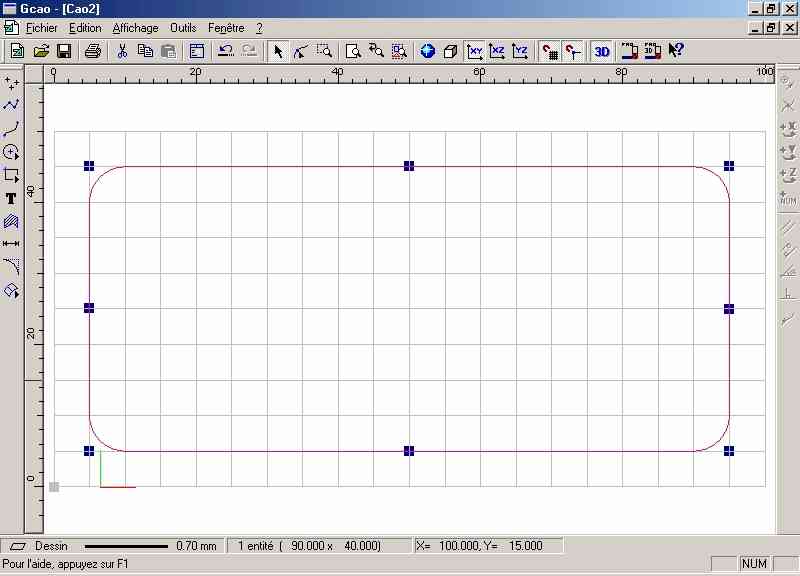Open the Outils menu
This screenshot has height=576, width=800.
(x=183, y=28)
